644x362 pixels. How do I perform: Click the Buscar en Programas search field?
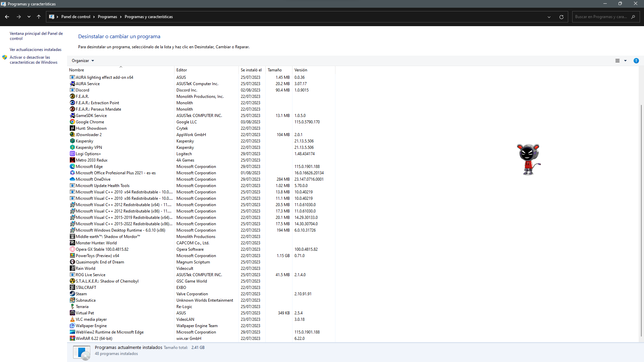[605, 17]
